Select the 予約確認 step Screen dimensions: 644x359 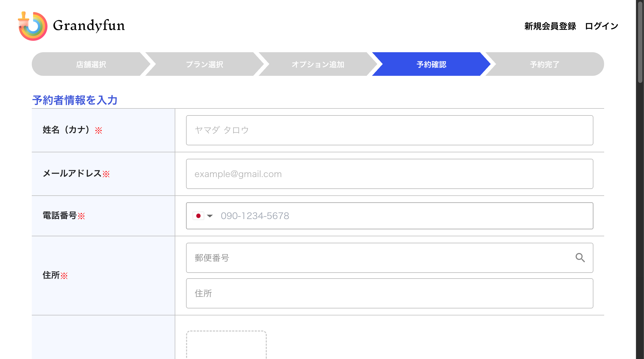pos(431,64)
